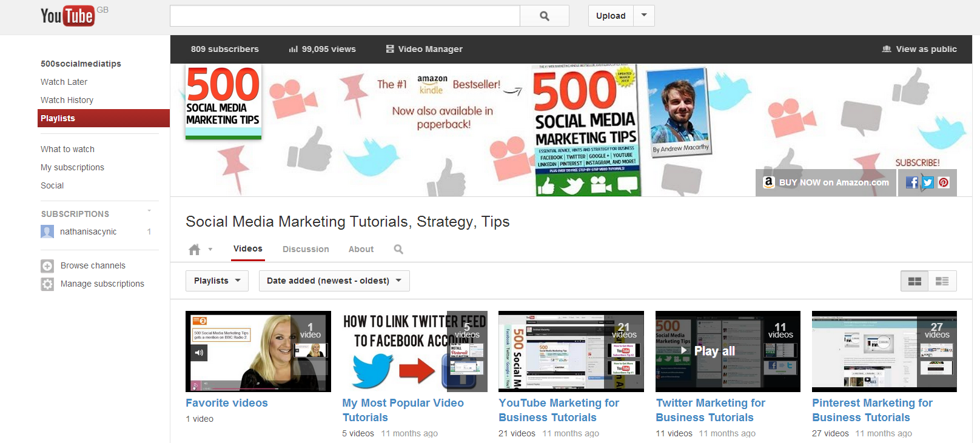980x443 pixels.
Task: Open the Playlists filter dropdown
Action: [217, 281]
